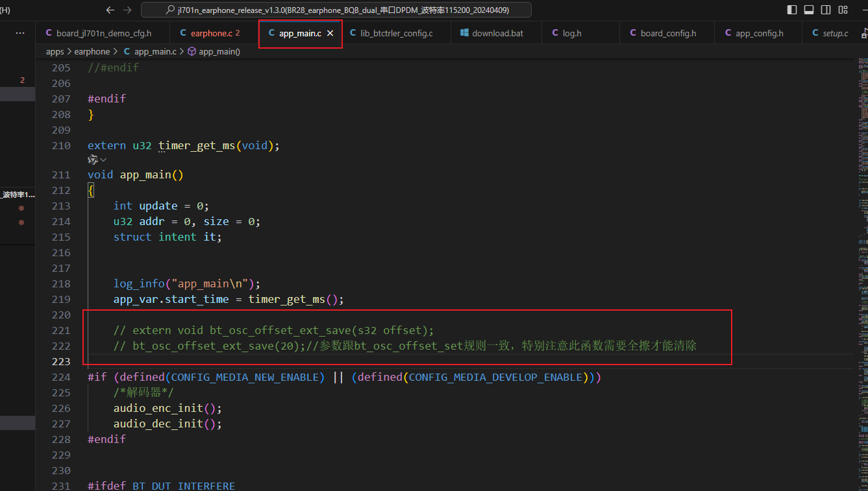Switch to app_config.h tab
Image resolution: width=868 pixels, height=491 pixels.
coord(759,33)
